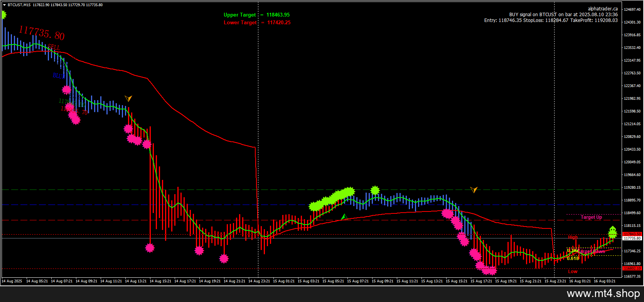Click the alphatrader.ca text
Viewport: 644px width, 302px height.
(603, 9)
